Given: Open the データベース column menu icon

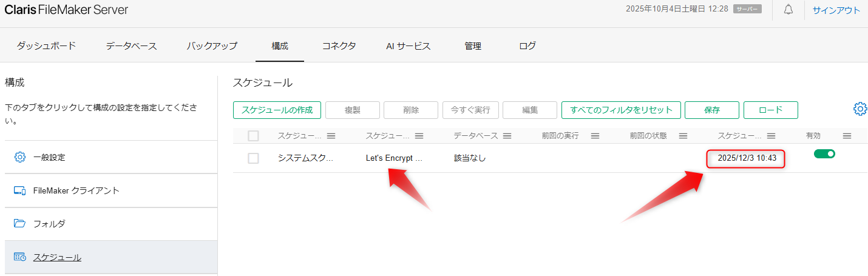Looking at the screenshot, I should pos(507,136).
